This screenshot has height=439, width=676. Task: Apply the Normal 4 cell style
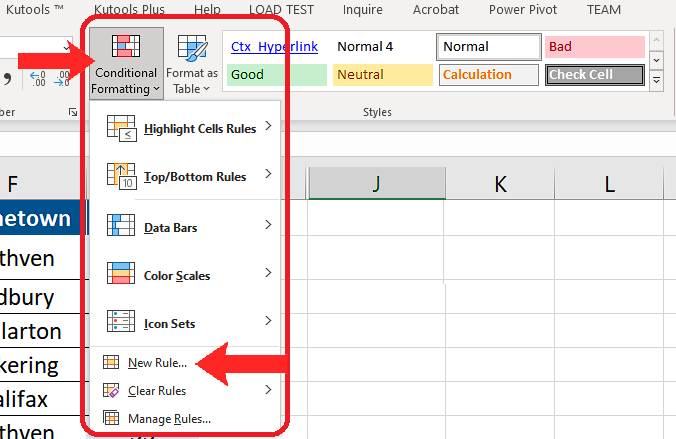point(382,47)
